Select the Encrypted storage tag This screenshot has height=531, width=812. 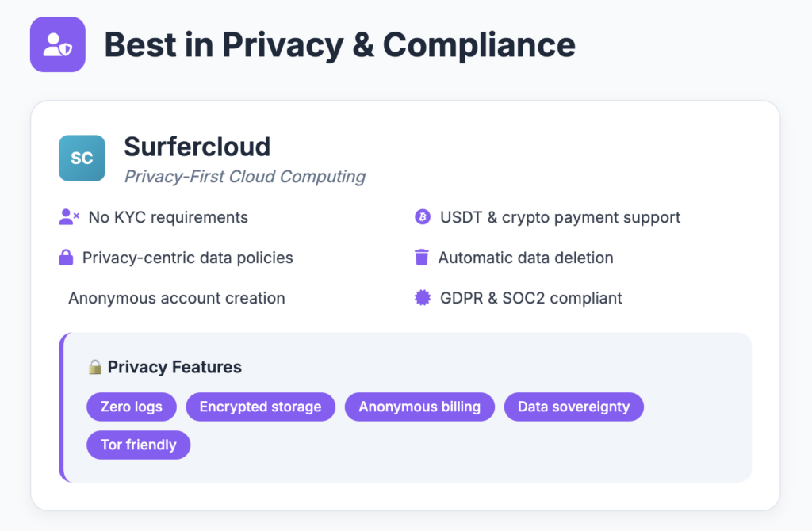[x=260, y=407]
